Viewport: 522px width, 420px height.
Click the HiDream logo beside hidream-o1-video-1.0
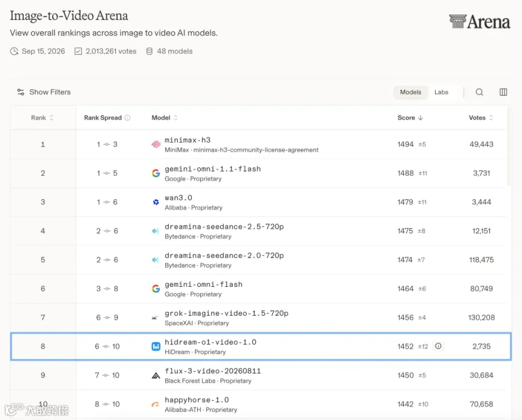pyautogui.click(x=156, y=346)
